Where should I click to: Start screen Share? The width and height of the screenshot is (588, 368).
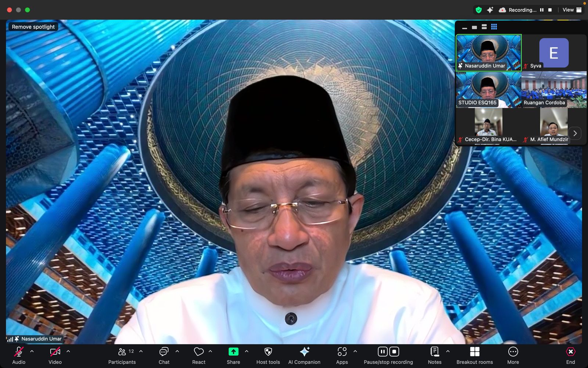(233, 355)
